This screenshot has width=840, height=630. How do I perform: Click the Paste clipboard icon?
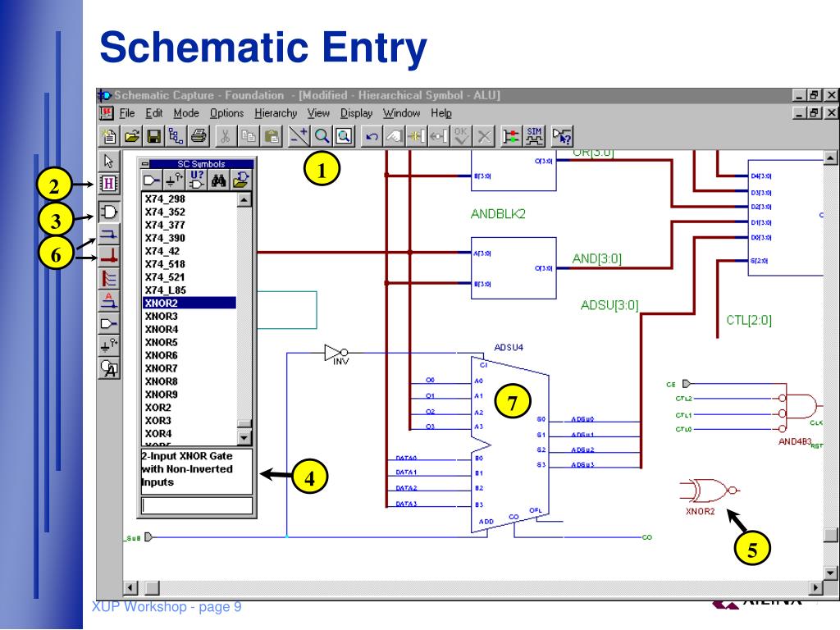272,137
